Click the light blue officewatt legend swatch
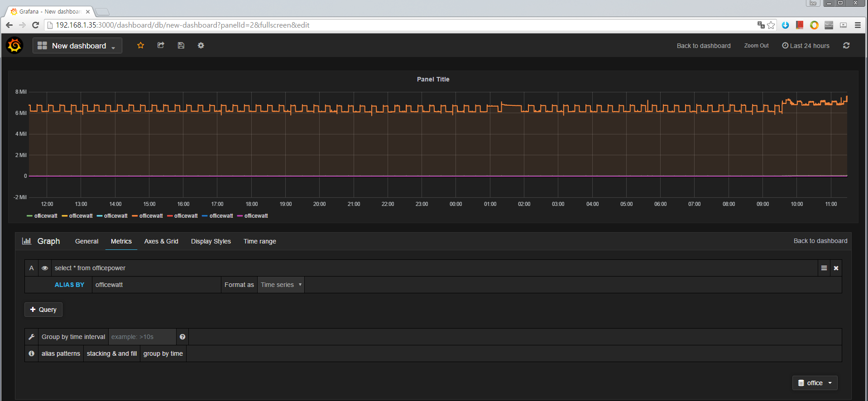Viewport: 868px width, 401px height. (x=100, y=216)
